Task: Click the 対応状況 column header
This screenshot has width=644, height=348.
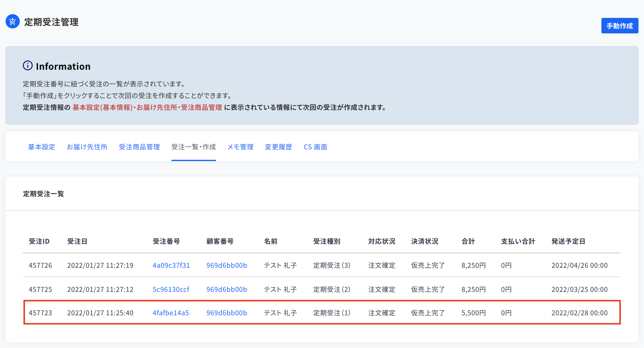Action: tap(382, 241)
